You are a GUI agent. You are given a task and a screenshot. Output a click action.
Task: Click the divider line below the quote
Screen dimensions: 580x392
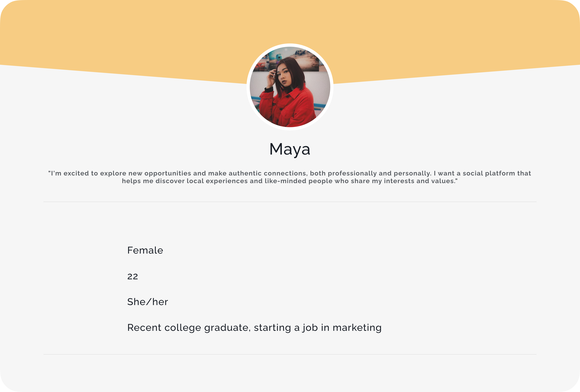pos(290,202)
